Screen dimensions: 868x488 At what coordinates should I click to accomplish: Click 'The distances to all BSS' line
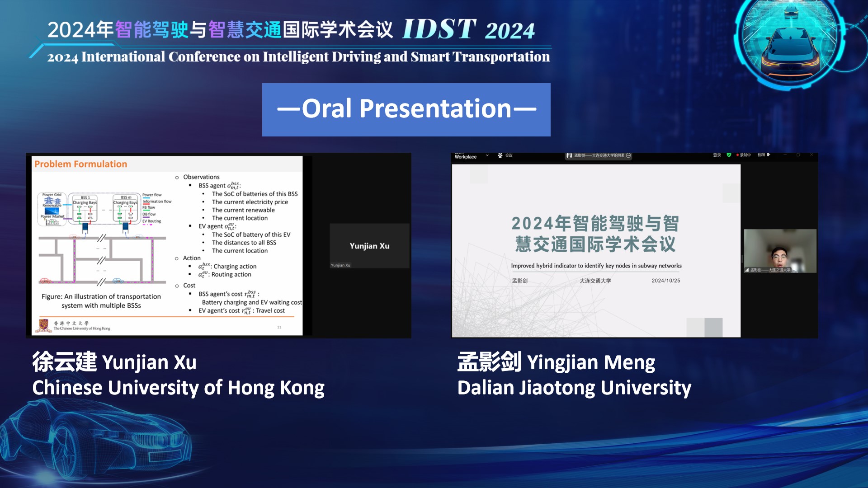[x=244, y=243]
